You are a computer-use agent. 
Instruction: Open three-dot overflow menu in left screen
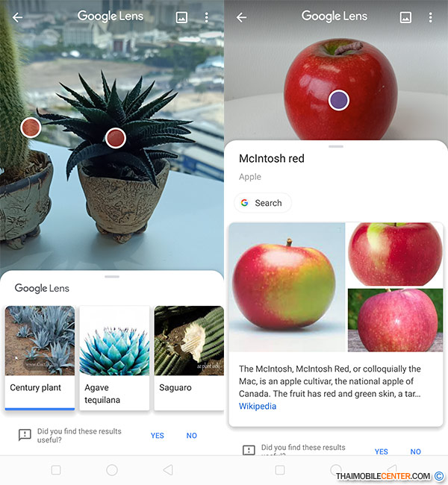(207, 17)
